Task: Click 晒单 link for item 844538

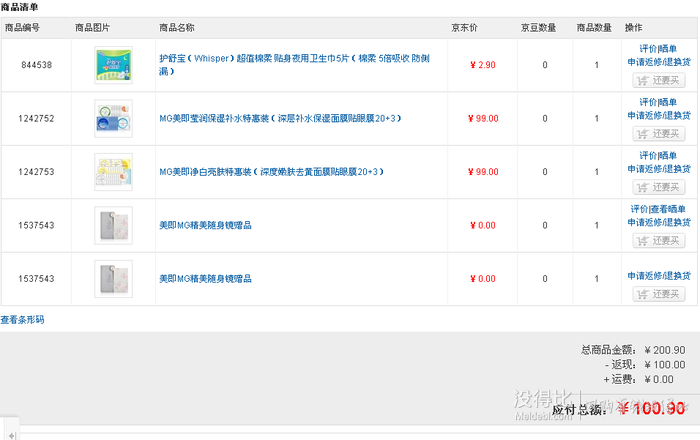Action: point(668,49)
